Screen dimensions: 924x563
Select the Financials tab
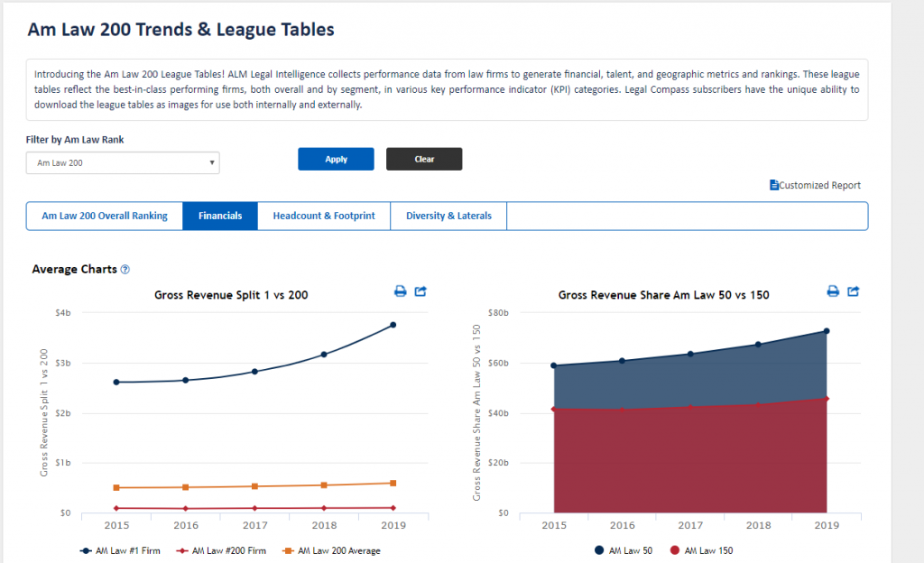click(x=220, y=217)
